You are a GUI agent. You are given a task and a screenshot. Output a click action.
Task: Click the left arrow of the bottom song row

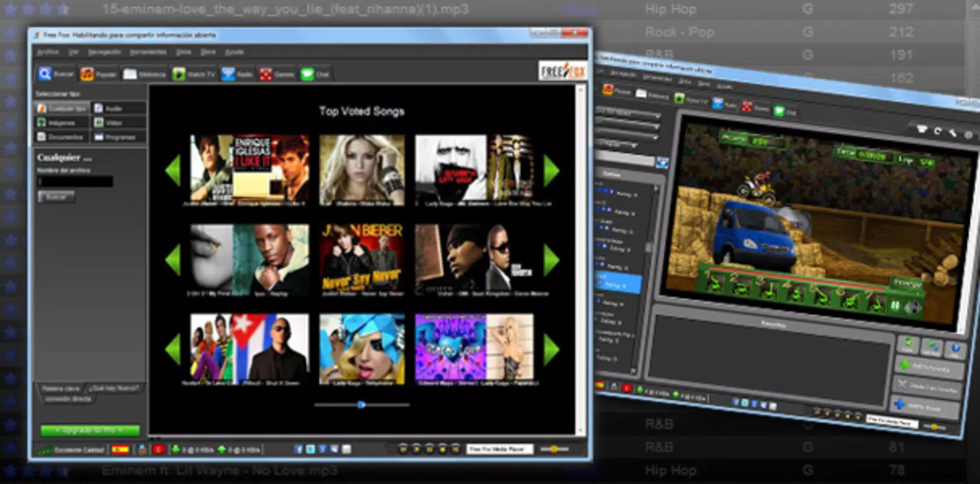click(x=173, y=349)
